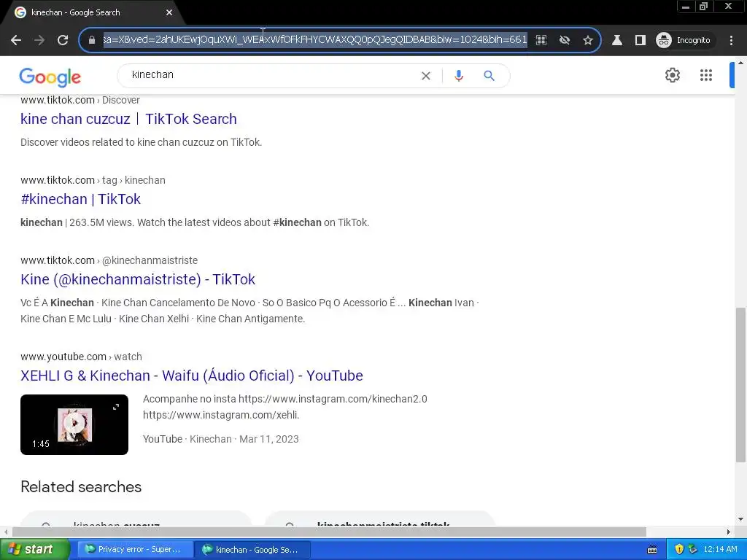Open the Windows start menu
This screenshot has width=747, height=560.
coord(34,550)
